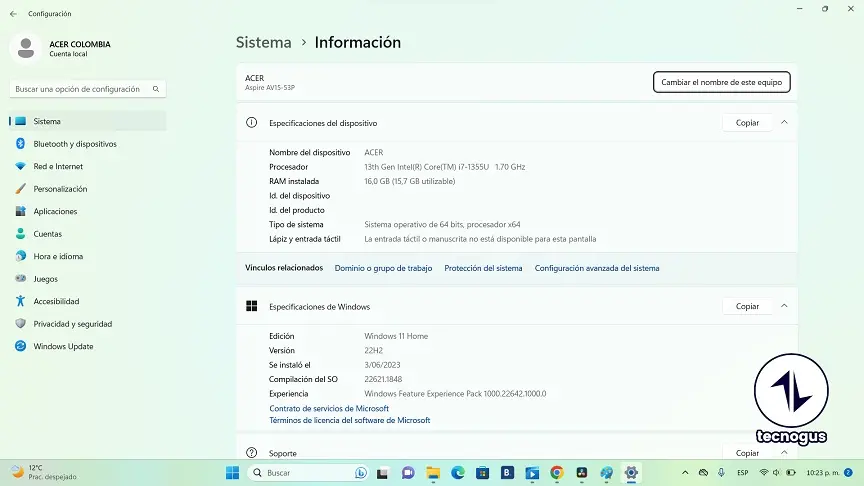The image size is (864, 486).
Task: Open the Windows Start menu
Action: pos(233,473)
